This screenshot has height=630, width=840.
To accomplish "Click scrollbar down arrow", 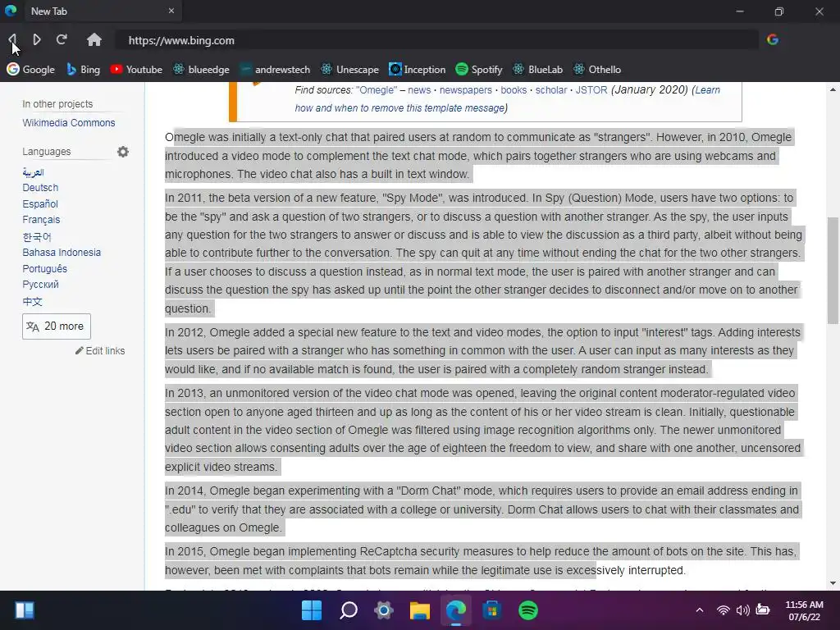I will pos(833,583).
